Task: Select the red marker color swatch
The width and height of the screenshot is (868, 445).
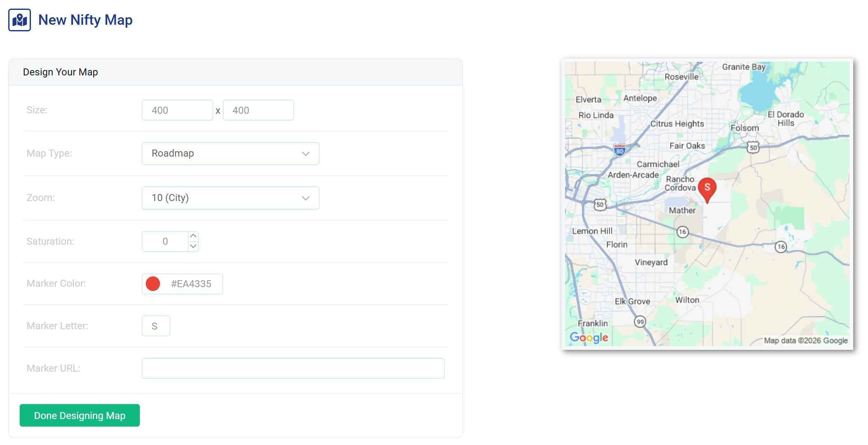Action: (153, 283)
